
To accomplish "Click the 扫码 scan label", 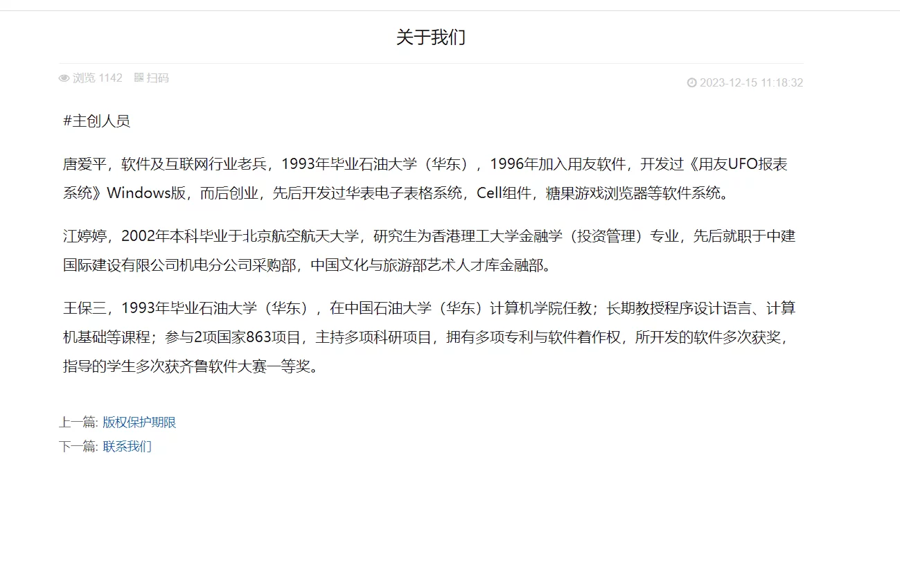I will coord(157,78).
